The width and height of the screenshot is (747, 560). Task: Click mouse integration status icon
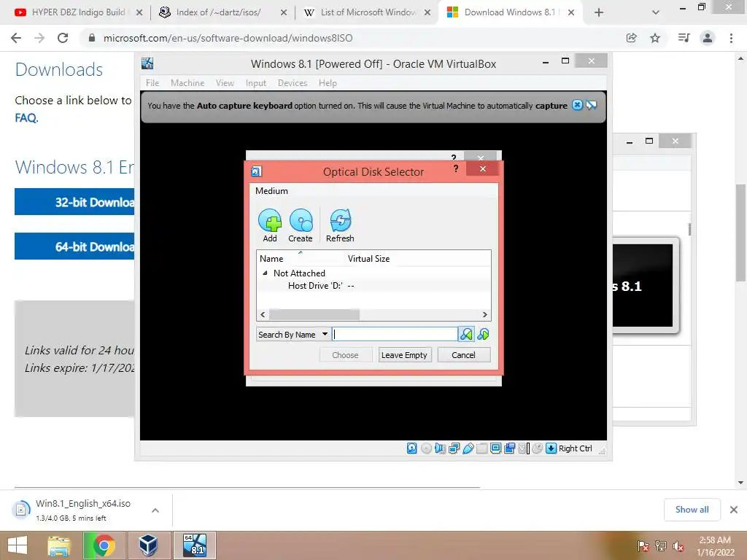(538, 448)
